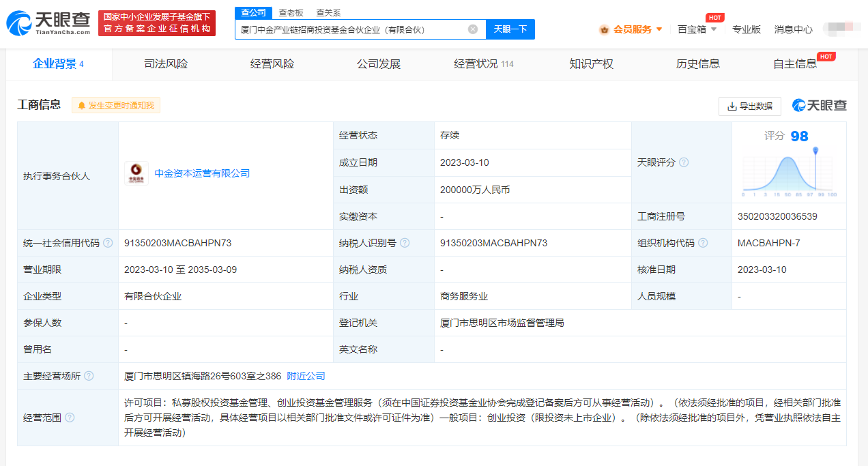
Task: Click 发生变更时通知我 notification button
Action: click(116, 106)
